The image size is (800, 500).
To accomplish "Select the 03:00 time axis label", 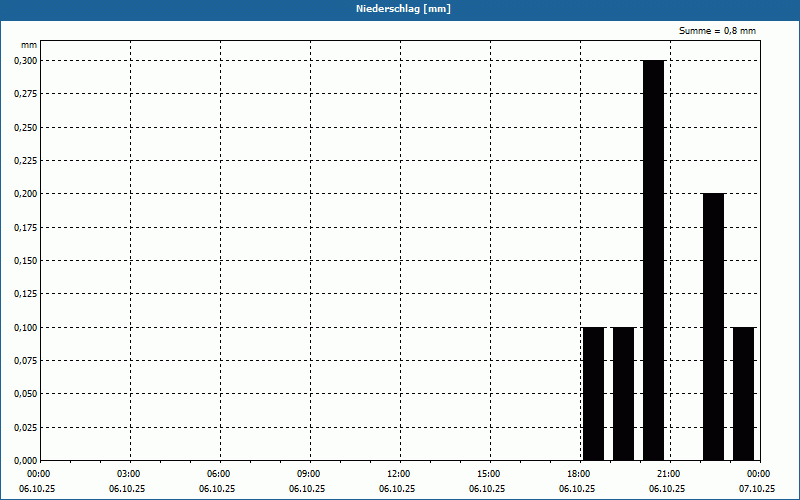I will (x=129, y=474).
